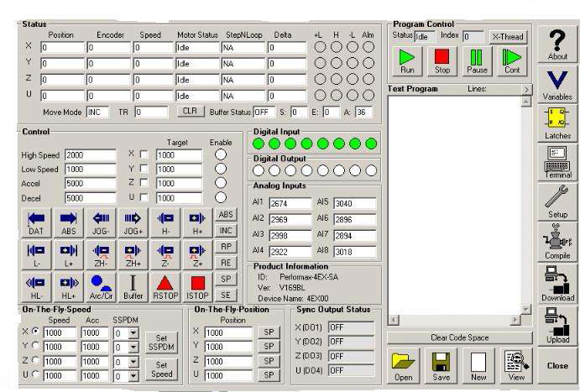Open the Setup wrench icon
The width and height of the screenshot is (580, 392).
coord(557,202)
